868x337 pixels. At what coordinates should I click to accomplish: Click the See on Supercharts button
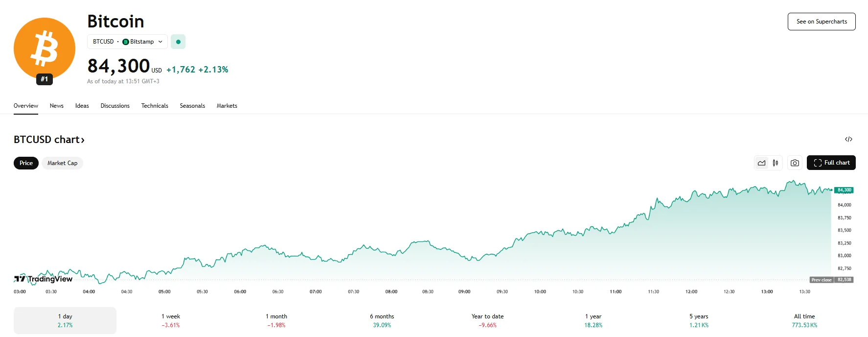[822, 22]
